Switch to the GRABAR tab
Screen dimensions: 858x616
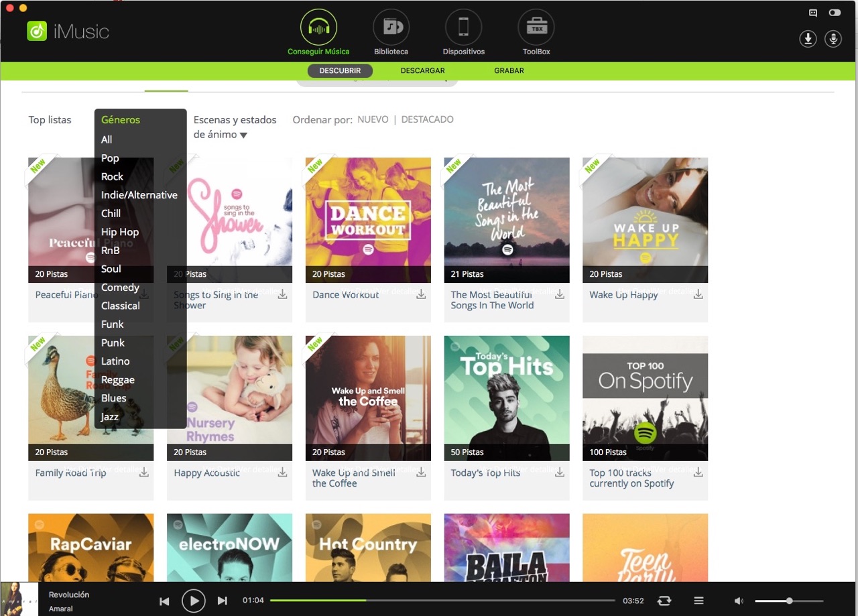[x=509, y=70]
